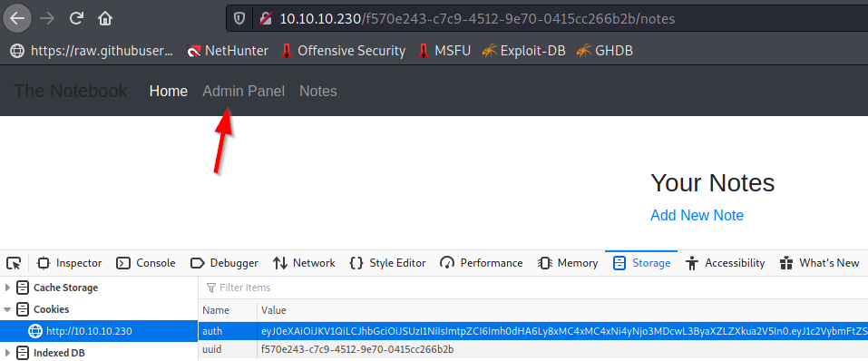The image size is (868, 361).
Task: Expand the Indexed DB tree arrow
Action: (x=7, y=353)
